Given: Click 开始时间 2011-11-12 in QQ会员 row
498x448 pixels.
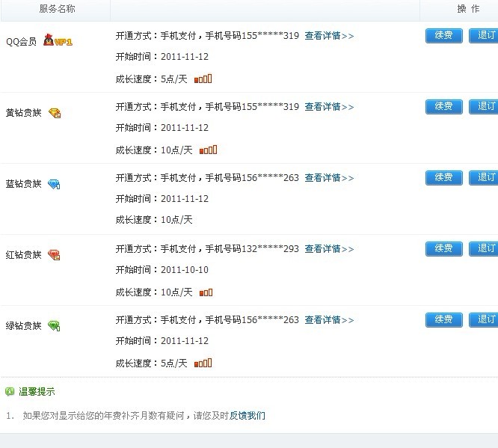Looking at the screenshot, I should pyautogui.click(x=162, y=57).
